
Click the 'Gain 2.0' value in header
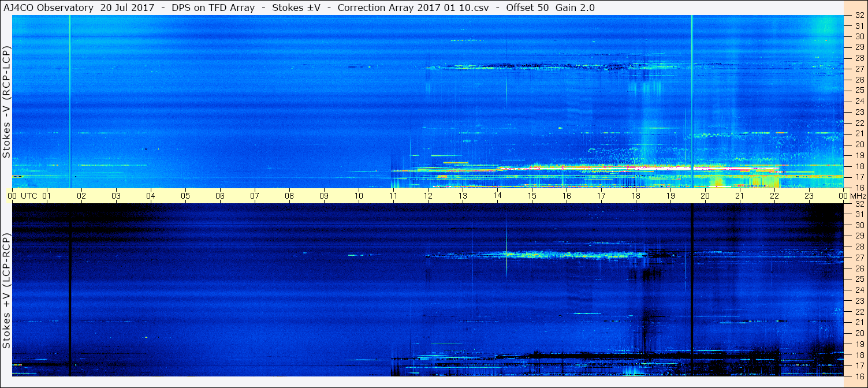tap(575, 8)
